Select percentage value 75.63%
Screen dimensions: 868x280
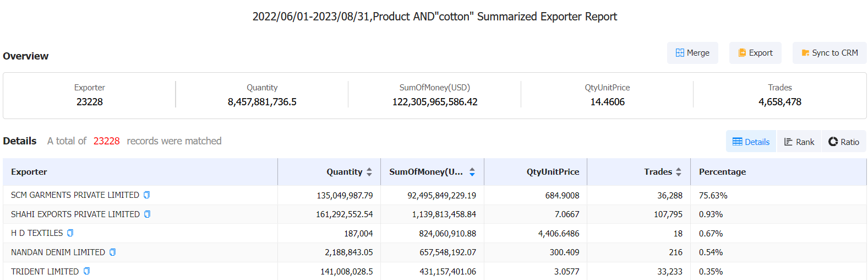pos(713,196)
